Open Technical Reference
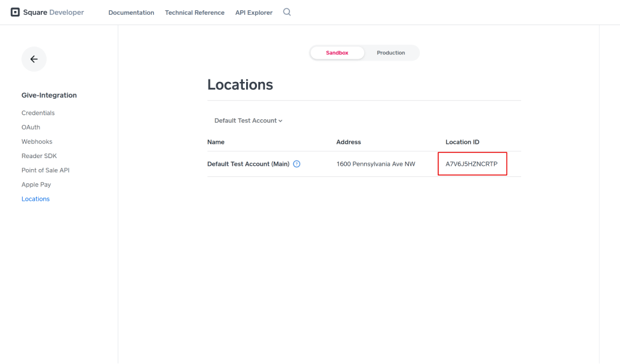 click(194, 13)
